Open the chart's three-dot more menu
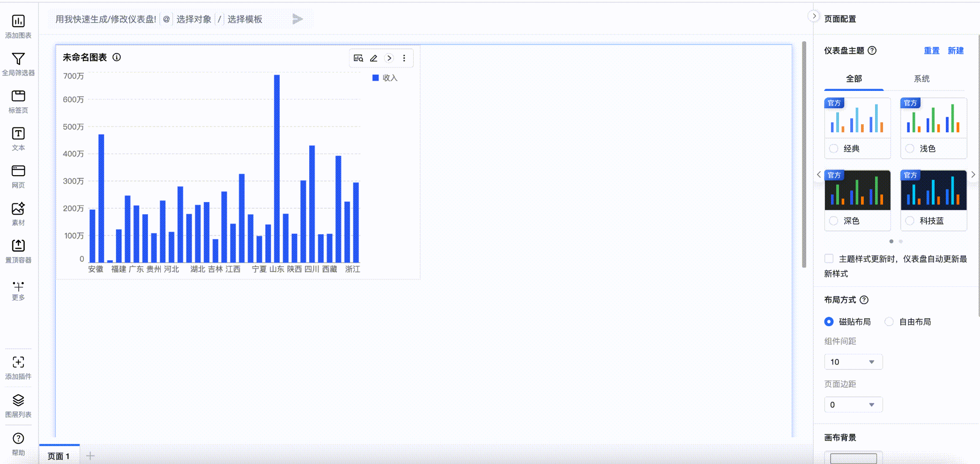 click(404, 58)
